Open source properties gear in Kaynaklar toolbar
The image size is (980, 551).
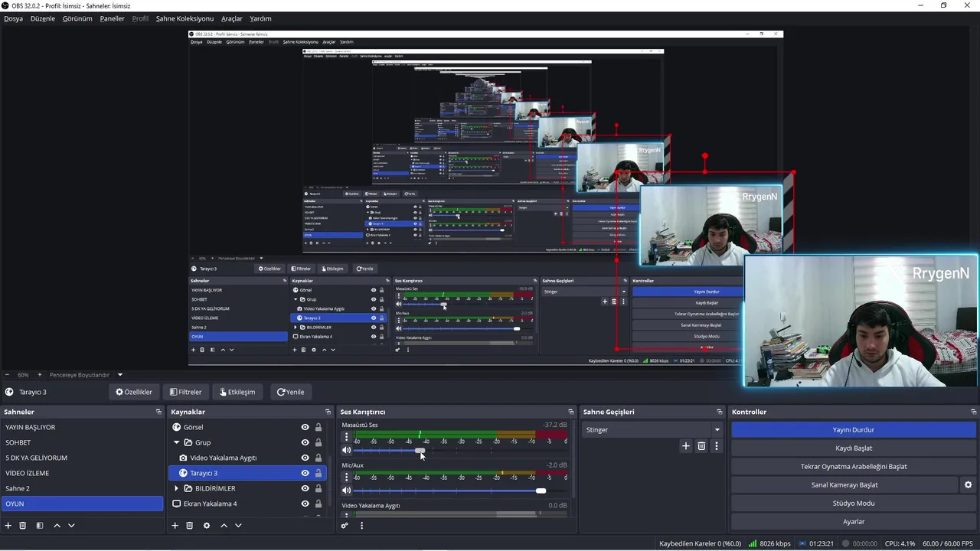[207, 526]
